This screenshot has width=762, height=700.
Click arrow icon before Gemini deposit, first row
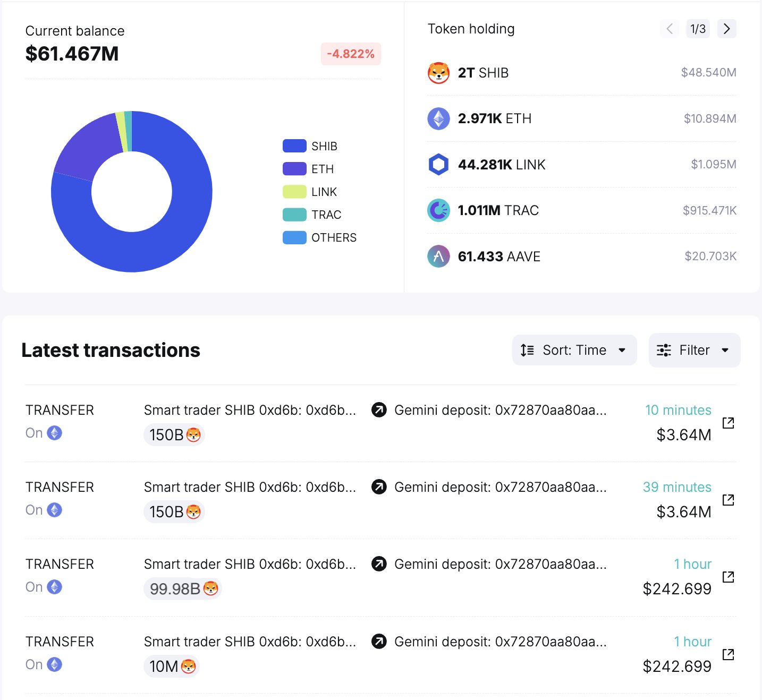(379, 410)
